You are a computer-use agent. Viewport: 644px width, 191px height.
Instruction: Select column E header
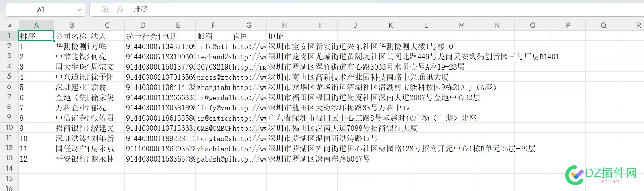tap(178, 25)
